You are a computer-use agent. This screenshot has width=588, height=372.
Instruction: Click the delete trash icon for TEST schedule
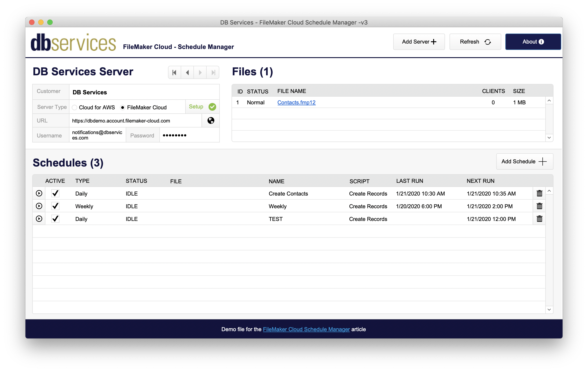[x=540, y=219]
